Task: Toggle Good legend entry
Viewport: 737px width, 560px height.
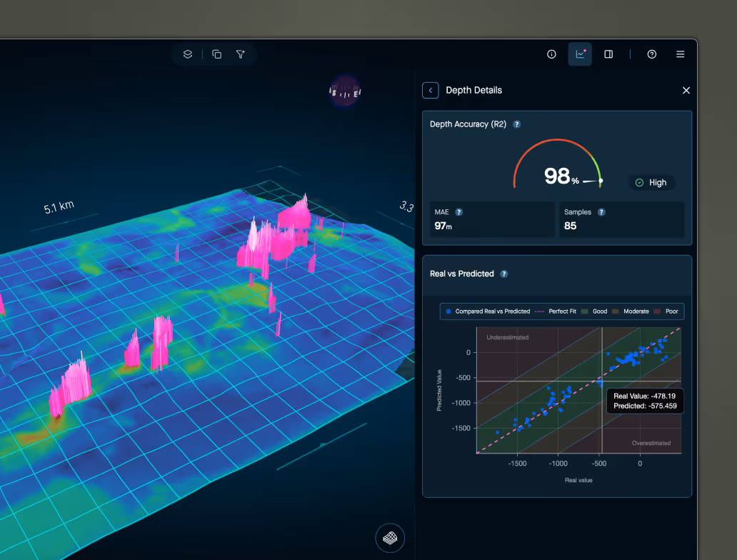Action: point(594,311)
